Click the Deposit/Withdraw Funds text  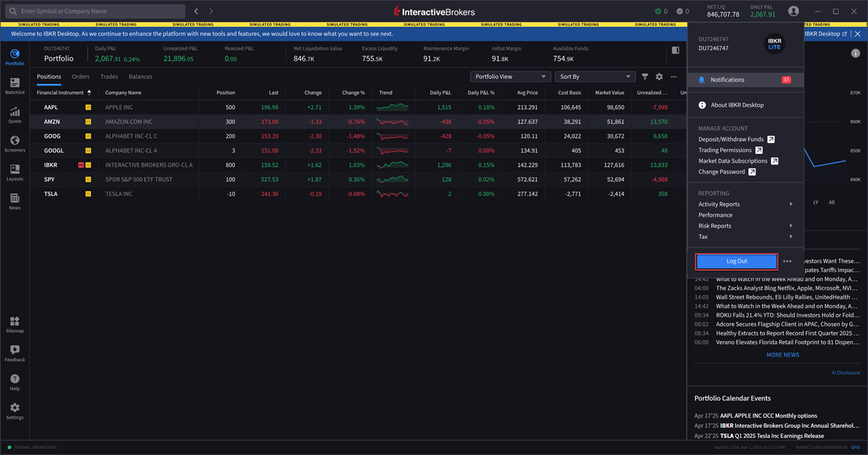click(x=730, y=140)
